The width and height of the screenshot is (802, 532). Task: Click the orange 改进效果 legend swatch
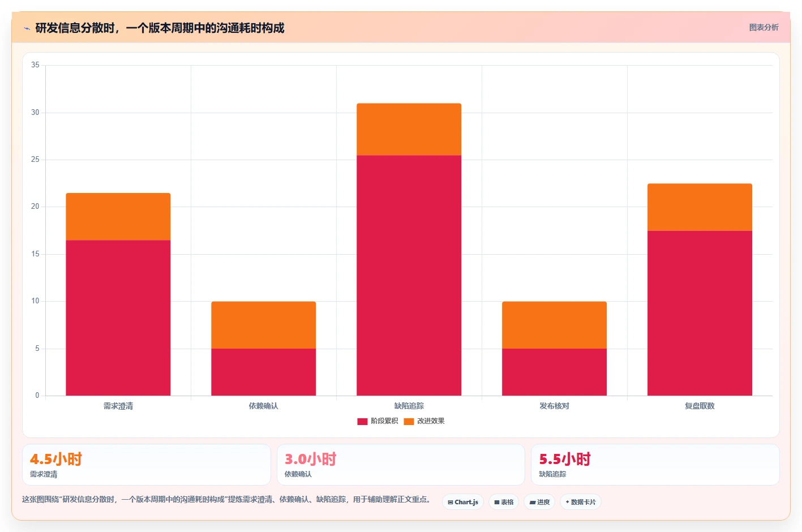pos(409,422)
